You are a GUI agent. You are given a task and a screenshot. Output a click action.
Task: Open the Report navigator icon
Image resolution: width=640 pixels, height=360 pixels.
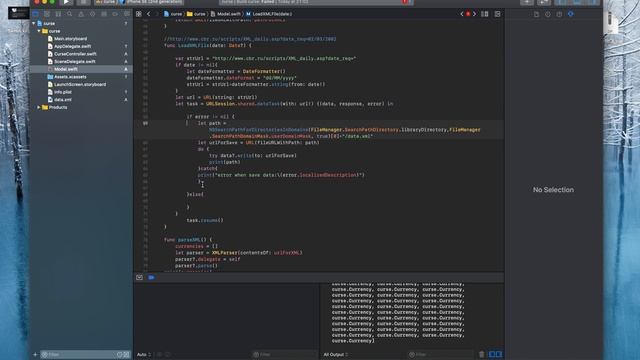pyautogui.click(x=127, y=14)
